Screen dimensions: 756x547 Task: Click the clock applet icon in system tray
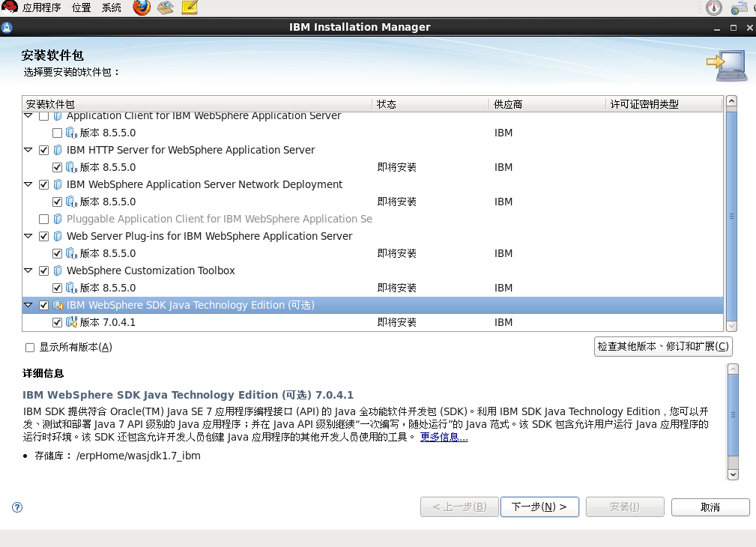point(713,7)
